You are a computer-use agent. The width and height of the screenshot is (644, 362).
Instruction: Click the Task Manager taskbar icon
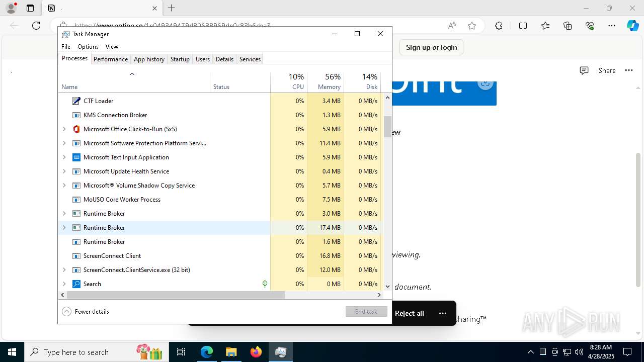tap(280, 352)
